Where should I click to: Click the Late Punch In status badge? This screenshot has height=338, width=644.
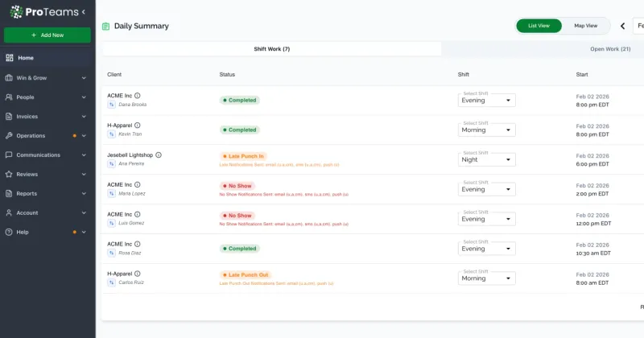(x=243, y=156)
